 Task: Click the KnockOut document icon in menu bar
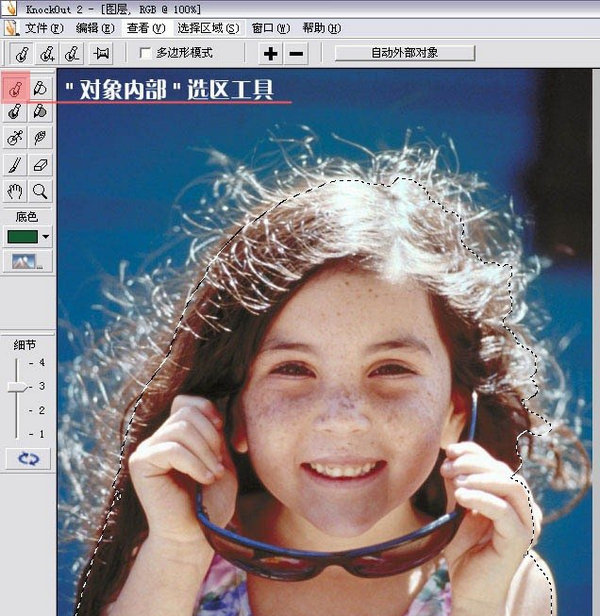point(12,28)
